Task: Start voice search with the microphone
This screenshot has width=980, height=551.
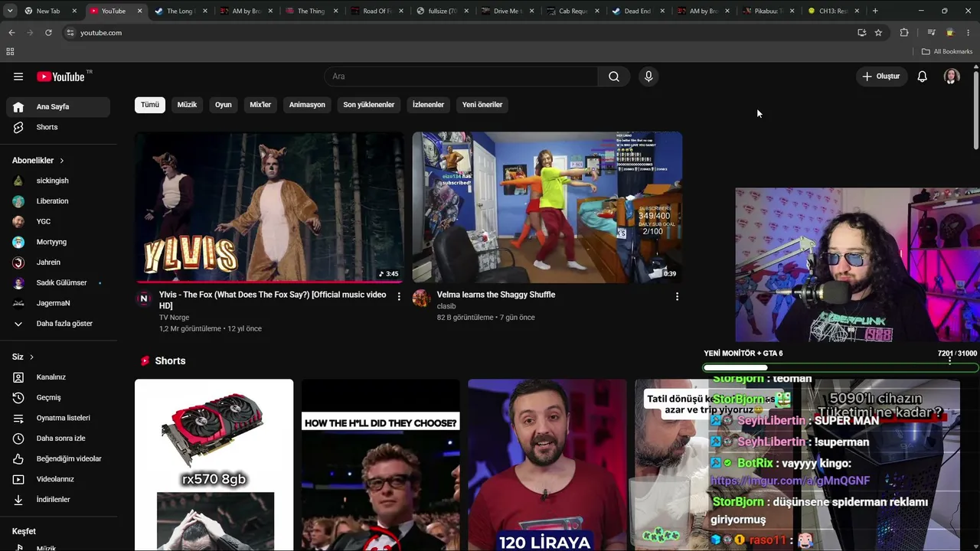Action: 648,77
